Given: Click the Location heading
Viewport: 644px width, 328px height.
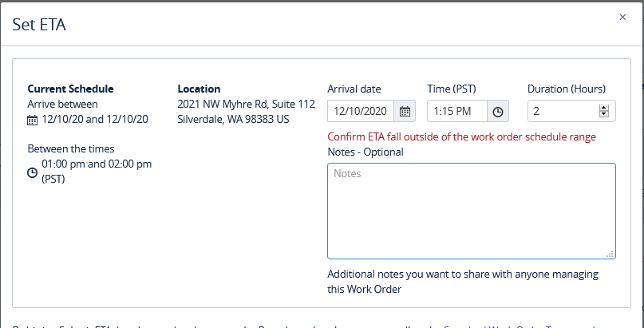Looking at the screenshot, I should point(199,89).
